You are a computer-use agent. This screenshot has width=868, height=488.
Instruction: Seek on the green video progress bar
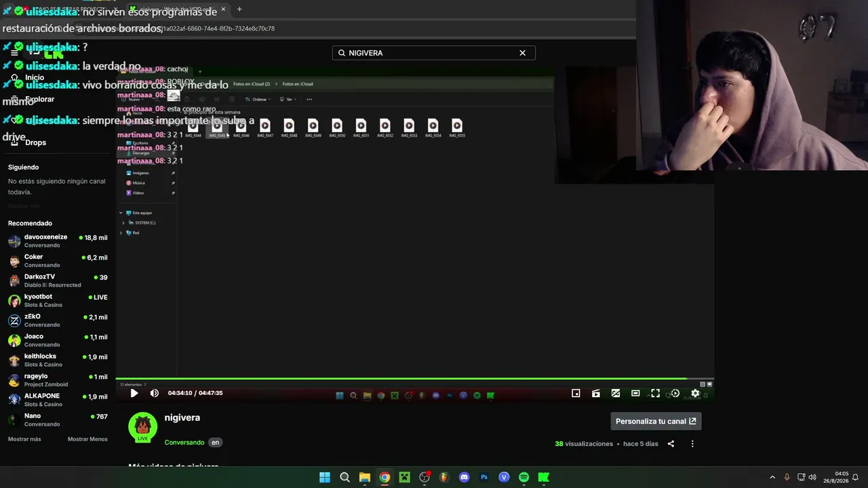pyautogui.click(x=415, y=379)
